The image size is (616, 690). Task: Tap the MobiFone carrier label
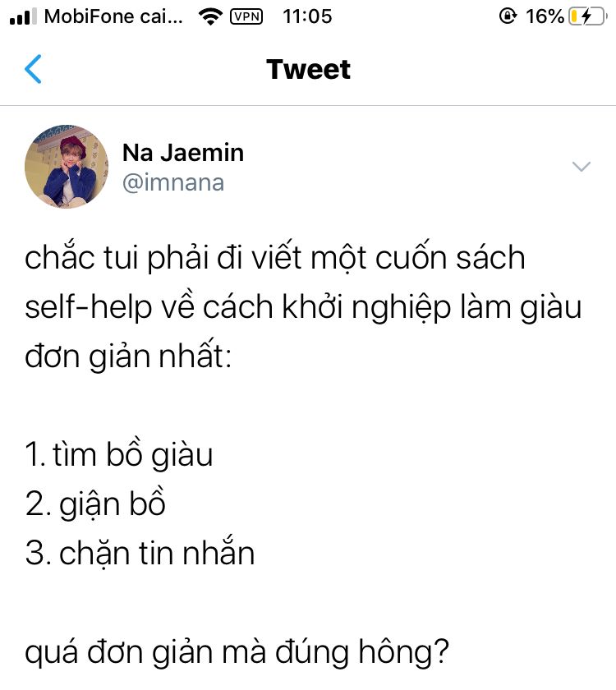click(x=113, y=16)
